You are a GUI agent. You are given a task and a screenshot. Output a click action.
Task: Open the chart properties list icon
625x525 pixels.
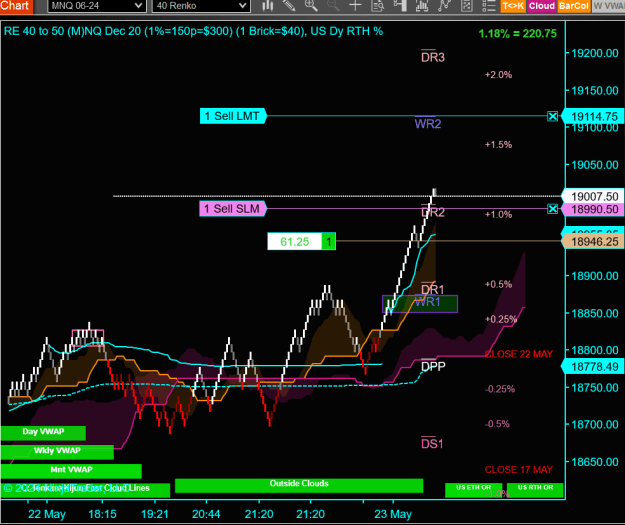(489, 6)
